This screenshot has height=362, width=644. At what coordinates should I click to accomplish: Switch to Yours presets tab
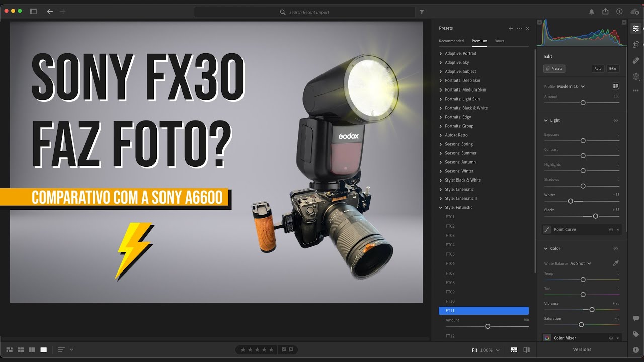pyautogui.click(x=500, y=41)
